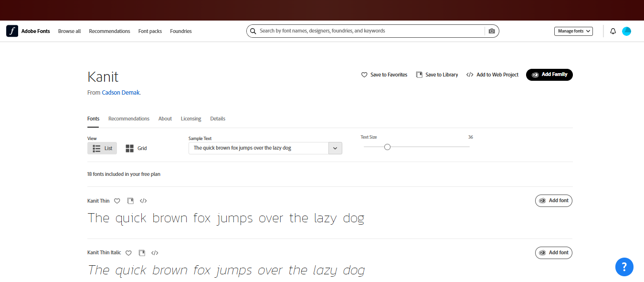Add font Kanit Thin

click(x=554, y=201)
